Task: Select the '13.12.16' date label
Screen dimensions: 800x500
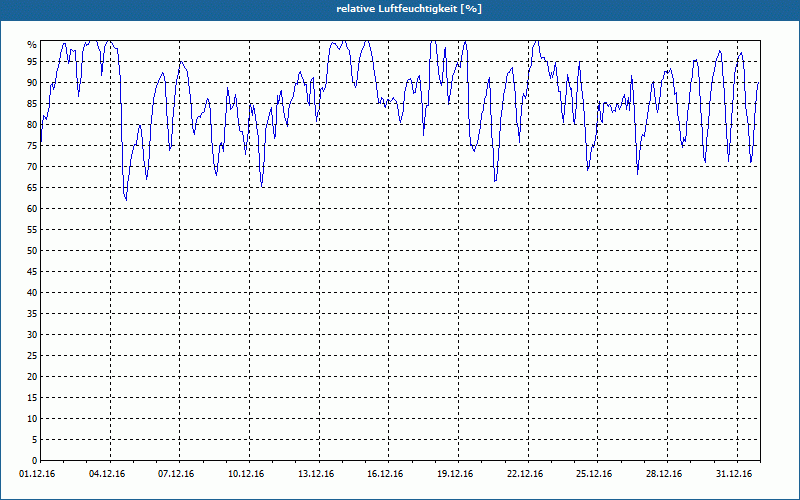Action: pos(316,474)
